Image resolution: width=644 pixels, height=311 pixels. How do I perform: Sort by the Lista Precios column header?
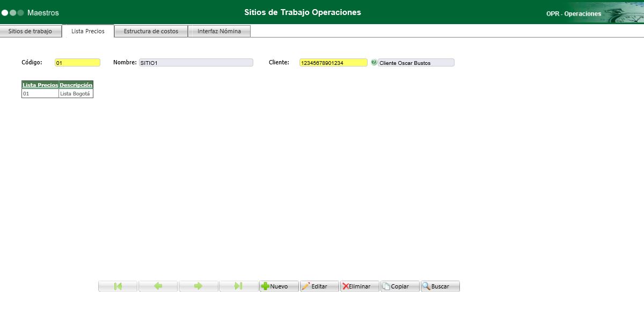pos(40,85)
